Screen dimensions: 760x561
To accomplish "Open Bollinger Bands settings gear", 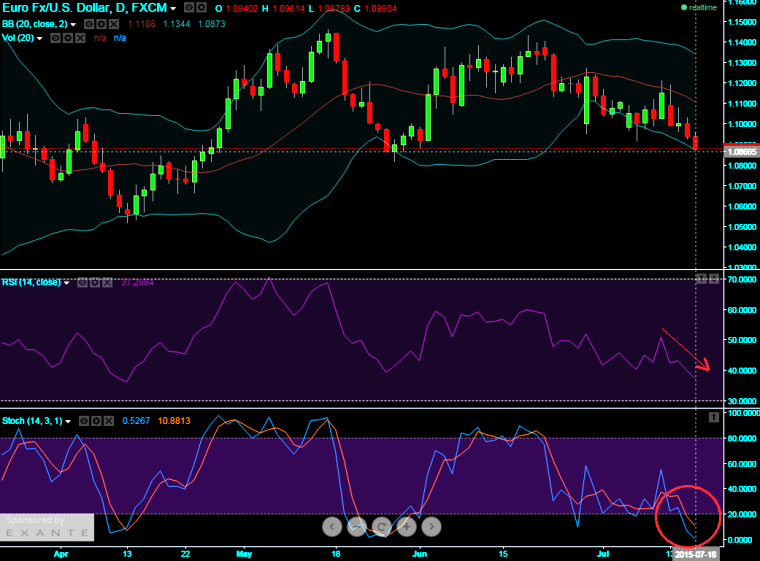I will coord(101,24).
